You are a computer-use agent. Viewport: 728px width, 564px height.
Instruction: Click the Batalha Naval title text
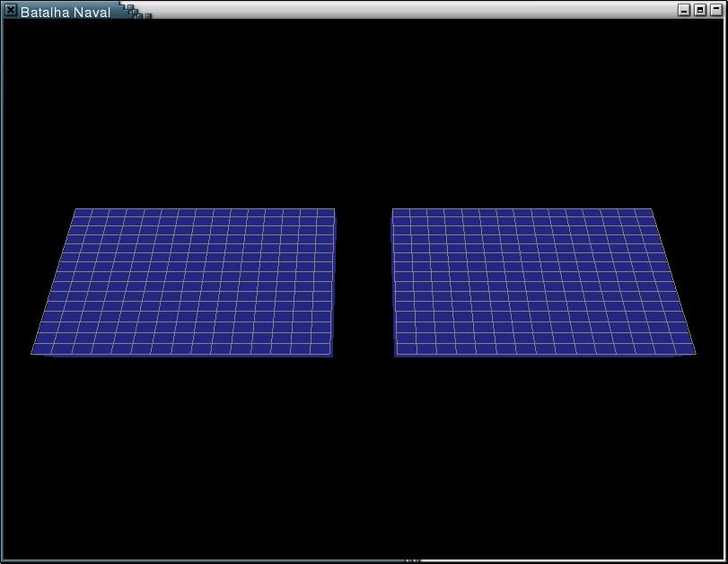coord(66,12)
